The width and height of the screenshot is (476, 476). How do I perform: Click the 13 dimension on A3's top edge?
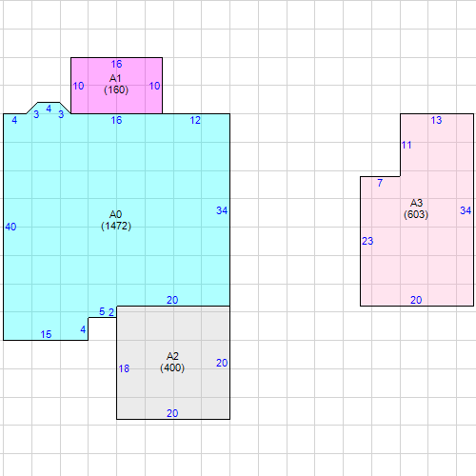tap(436, 120)
